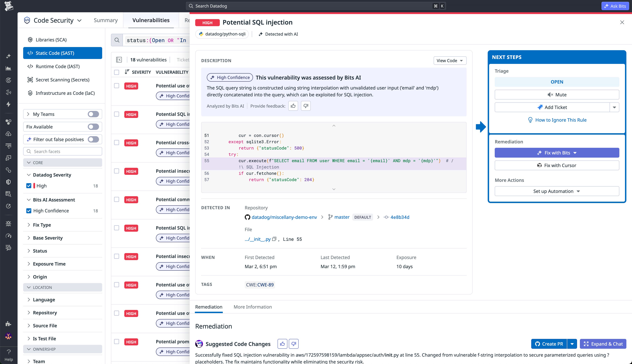Click the copy icon beside __init__.py path
Viewport: 632px width, 364px height.
coord(274,239)
